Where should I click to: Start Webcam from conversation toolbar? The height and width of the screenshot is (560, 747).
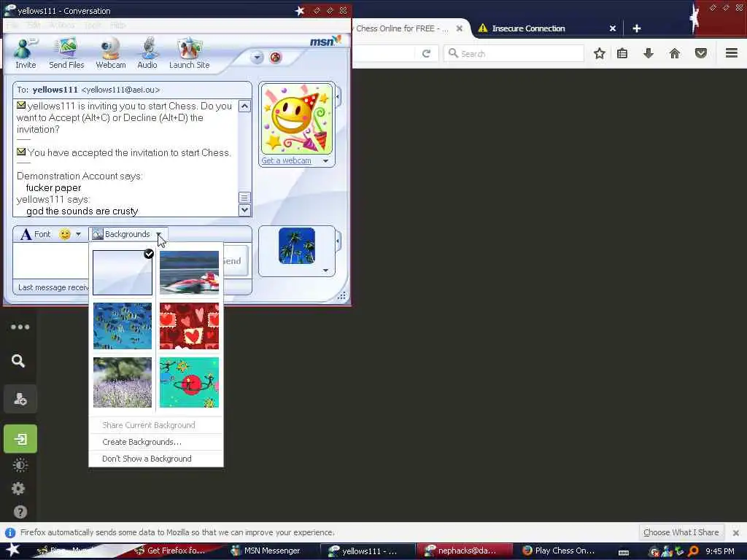[x=111, y=53]
